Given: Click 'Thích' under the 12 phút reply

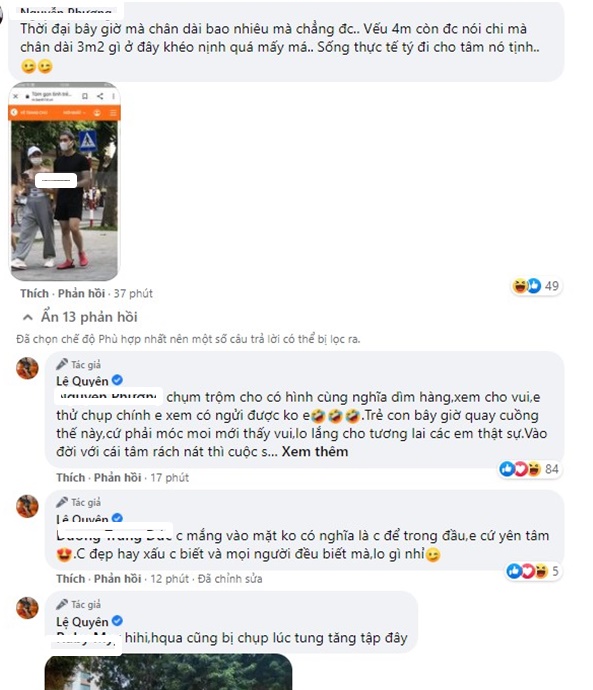Looking at the screenshot, I should (70, 579).
